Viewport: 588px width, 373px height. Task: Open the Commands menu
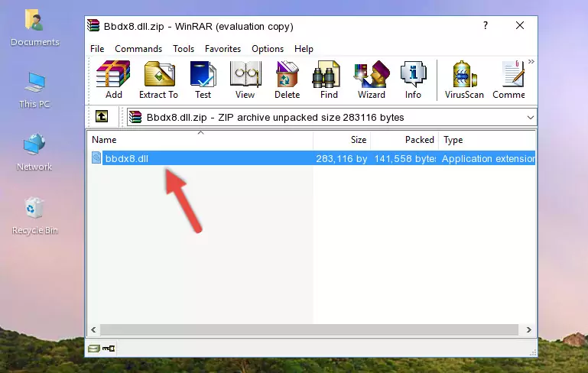click(x=138, y=49)
